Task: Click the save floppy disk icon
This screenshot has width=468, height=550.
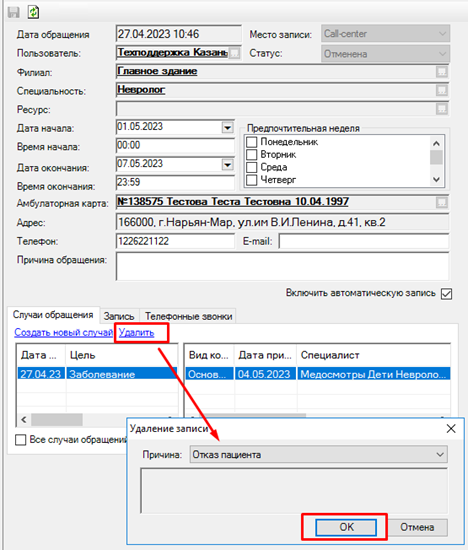Action: tap(14, 12)
